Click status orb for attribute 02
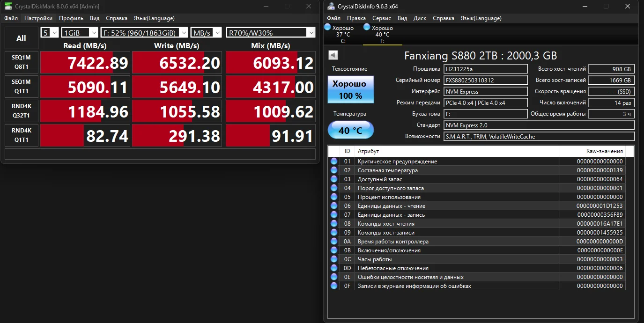The image size is (644, 323). coord(334,170)
